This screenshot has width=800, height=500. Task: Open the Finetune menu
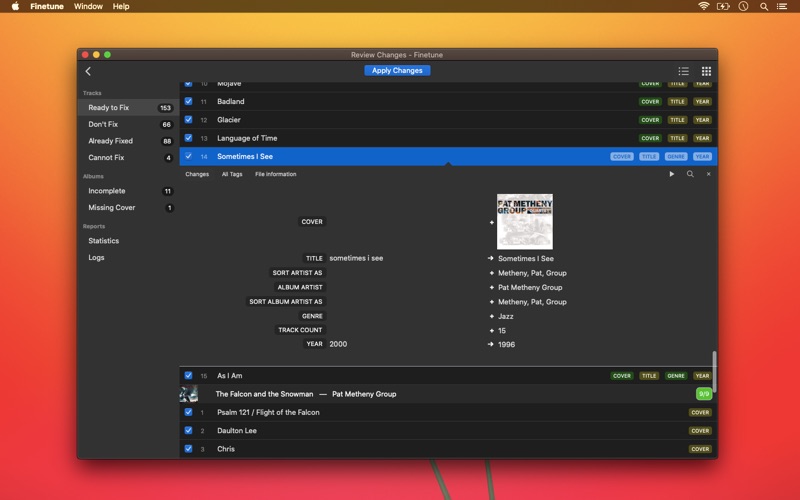[47, 6]
